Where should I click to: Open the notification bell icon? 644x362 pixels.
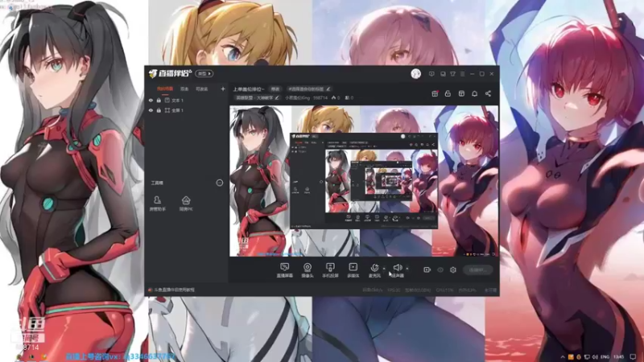(x=474, y=93)
